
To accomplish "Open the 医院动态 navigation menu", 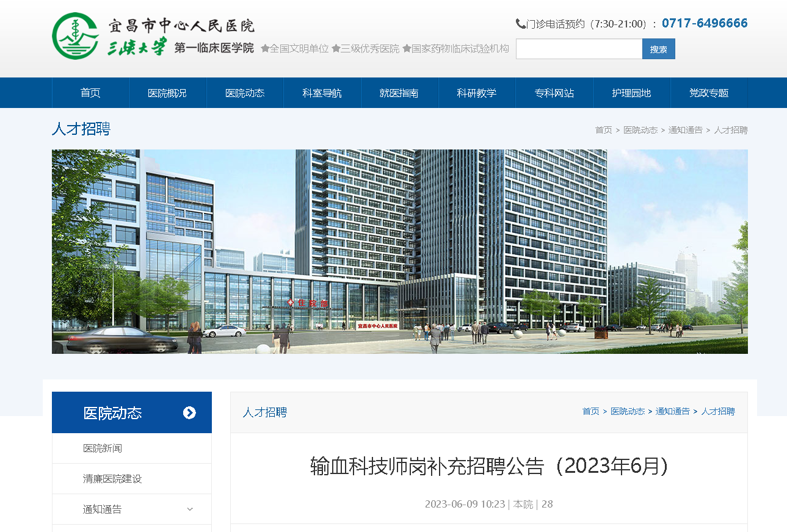I will point(245,93).
